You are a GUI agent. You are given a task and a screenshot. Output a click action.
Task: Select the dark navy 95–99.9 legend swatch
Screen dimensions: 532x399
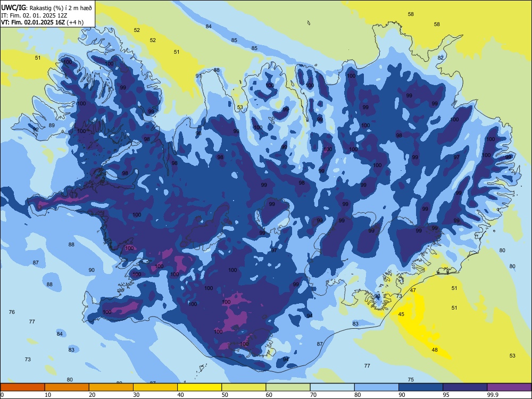coord(465,387)
